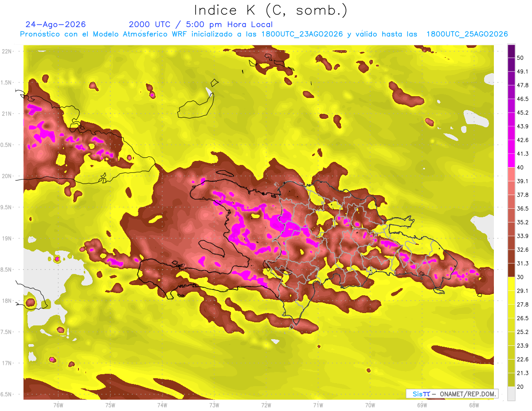Click the colorbar value "31.3"
Image resolution: width=532 pixels, height=411 pixels.
pos(522,263)
